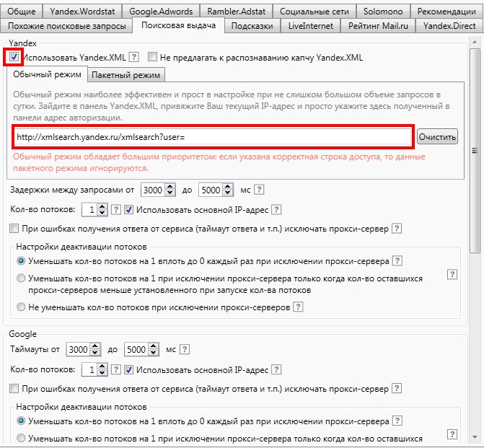Enable Google exclude proxy on errors checkbox
This screenshot has height=448, width=484.
click(x=14, y=389)
